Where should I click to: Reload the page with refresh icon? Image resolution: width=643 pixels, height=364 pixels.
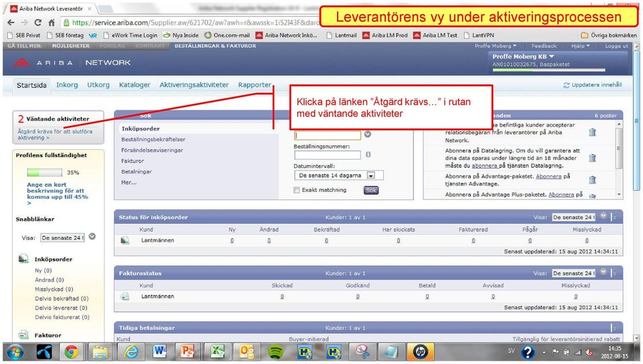[x=38, y=23]
